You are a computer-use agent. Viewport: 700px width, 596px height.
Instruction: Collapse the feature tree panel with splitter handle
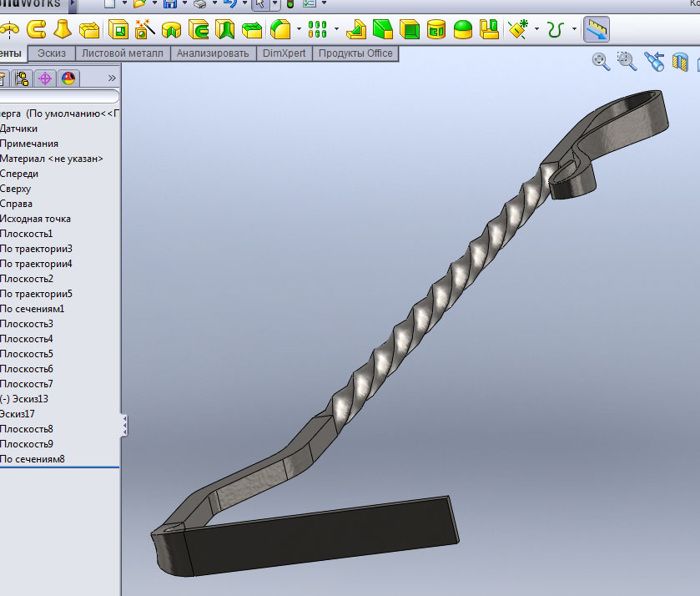[124, 424]
